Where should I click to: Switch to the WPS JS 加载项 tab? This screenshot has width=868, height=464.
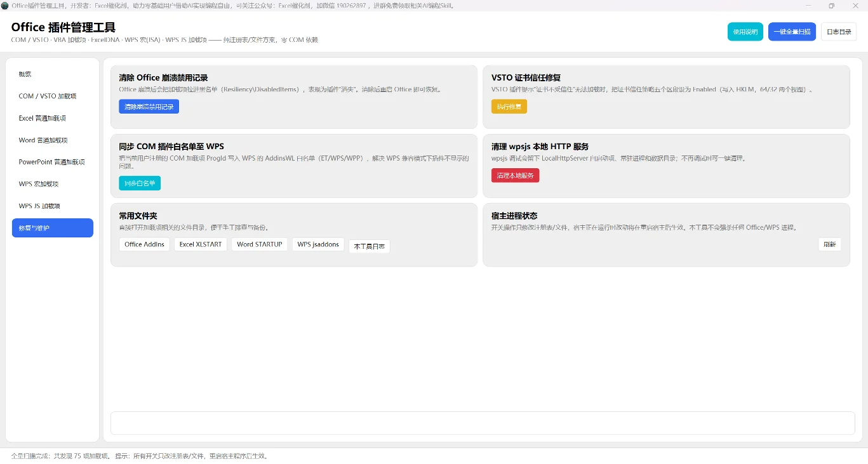[x=53, y=206]
